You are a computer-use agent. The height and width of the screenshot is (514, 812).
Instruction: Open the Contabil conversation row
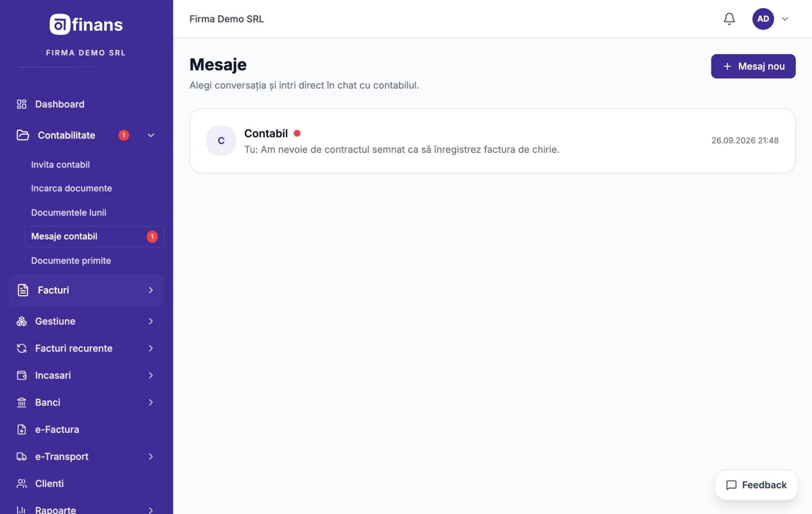[492, 141]
